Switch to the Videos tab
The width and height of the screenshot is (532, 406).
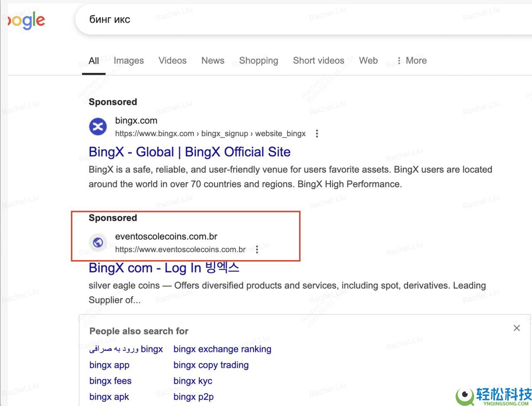(172, 61)
